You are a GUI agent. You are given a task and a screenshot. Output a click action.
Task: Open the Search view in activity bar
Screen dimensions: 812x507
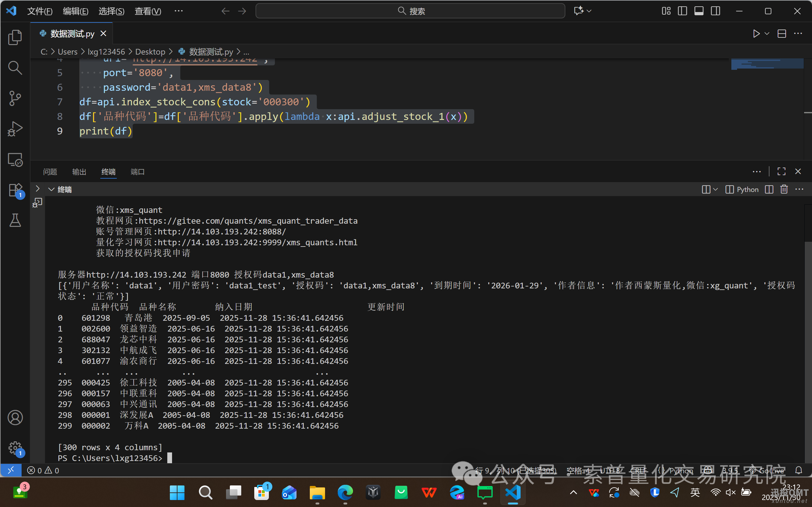click(15, 68)
